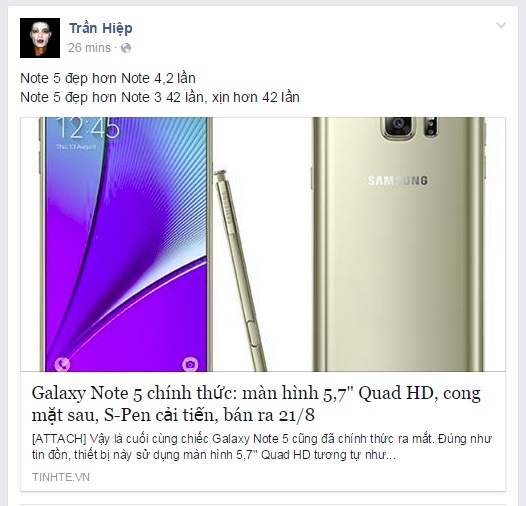Click the S-Pen stylus in the image
526x506 pixels.
(240, 270)
